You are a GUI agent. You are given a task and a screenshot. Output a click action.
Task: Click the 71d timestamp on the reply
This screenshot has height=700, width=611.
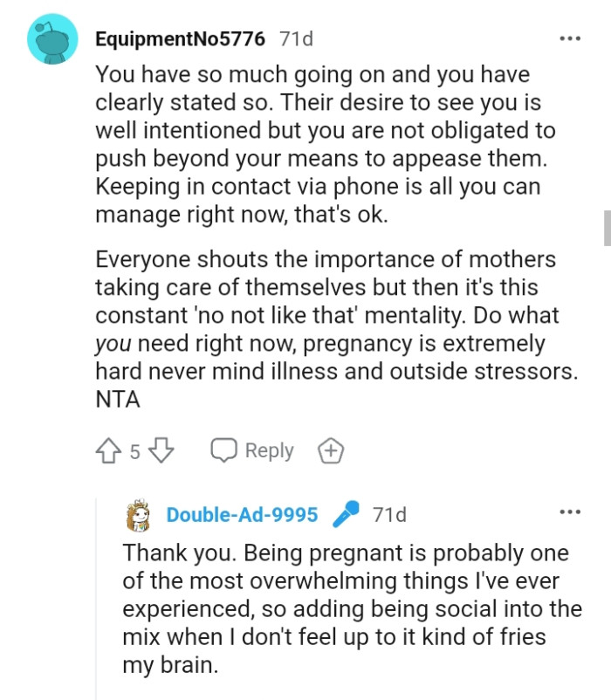click(391, 514)
